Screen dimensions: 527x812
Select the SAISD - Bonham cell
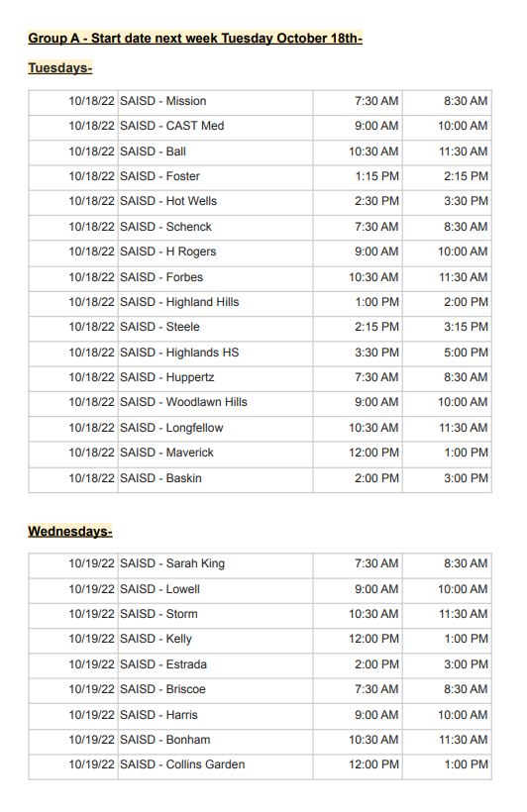pyautogui.click(x=215, y=740)
